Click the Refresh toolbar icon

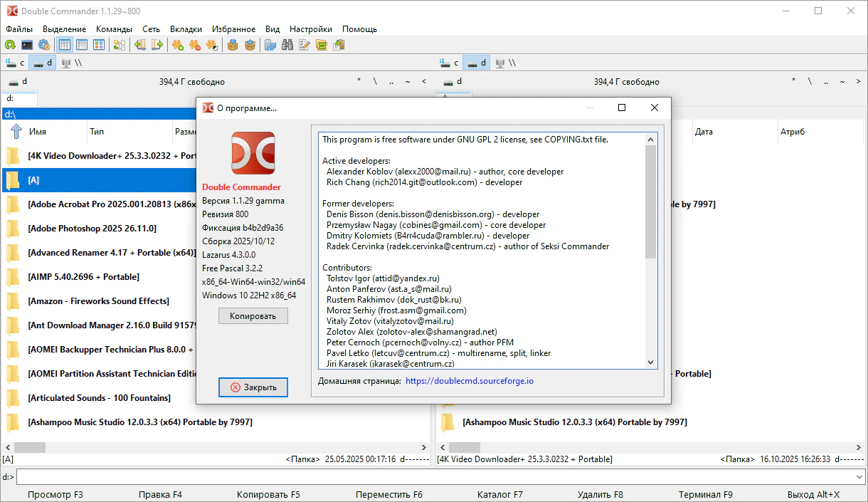10,45
